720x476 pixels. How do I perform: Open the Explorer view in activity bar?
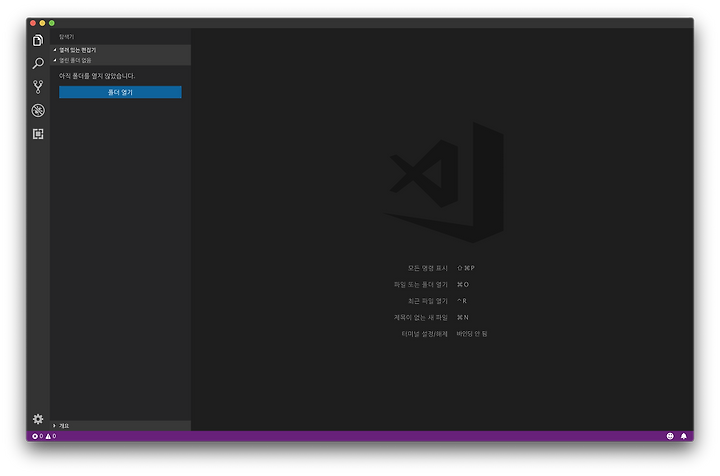38,40
